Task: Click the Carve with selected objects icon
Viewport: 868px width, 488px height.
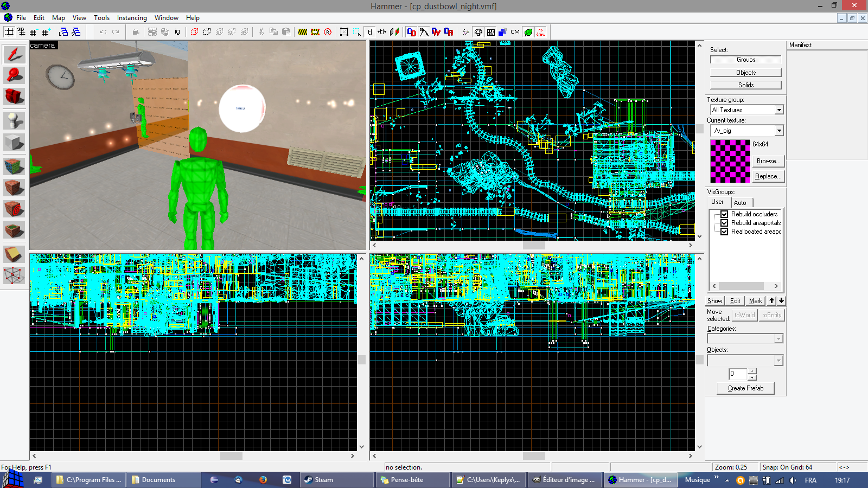Action: coord(136,32)
